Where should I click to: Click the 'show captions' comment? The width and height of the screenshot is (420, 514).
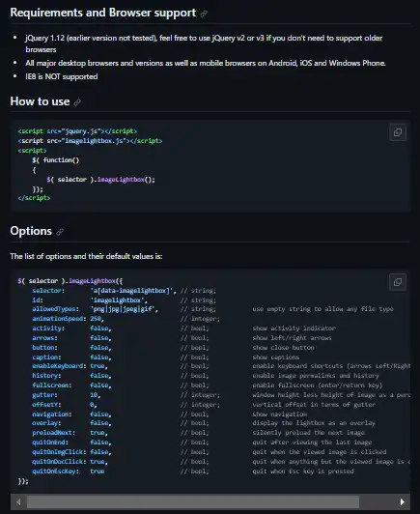pos(275,357)
